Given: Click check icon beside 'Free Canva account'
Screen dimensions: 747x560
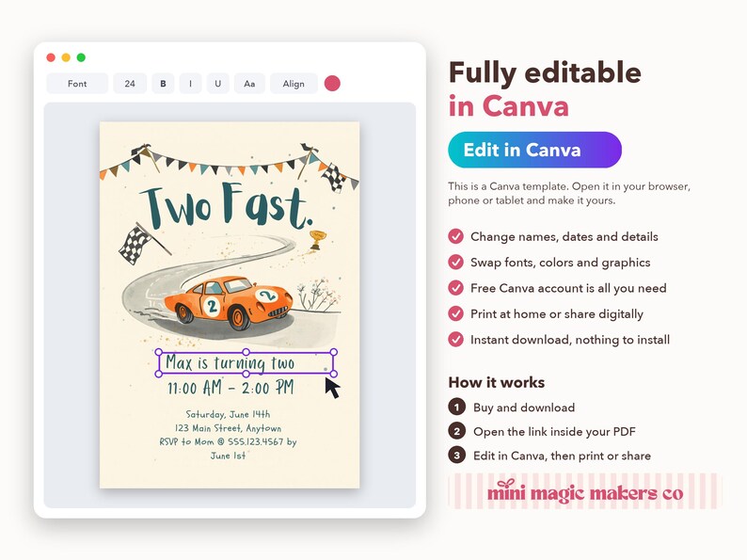Looking at the screenshot, I should point(456,288).
